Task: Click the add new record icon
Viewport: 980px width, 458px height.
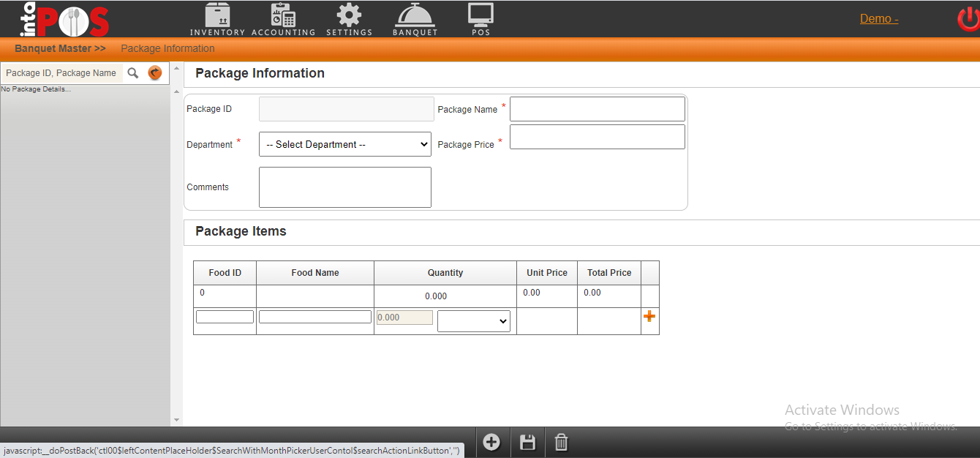Action: click(491, 443)
